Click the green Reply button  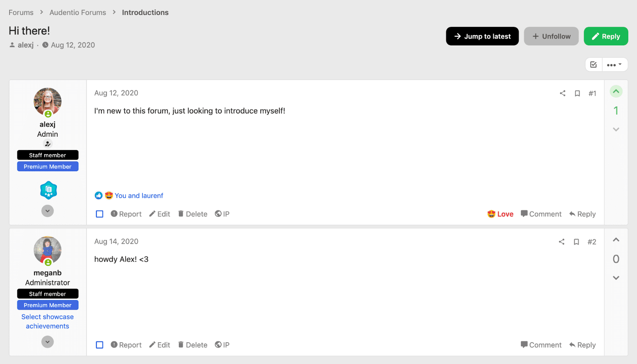[x=606, y=36]
